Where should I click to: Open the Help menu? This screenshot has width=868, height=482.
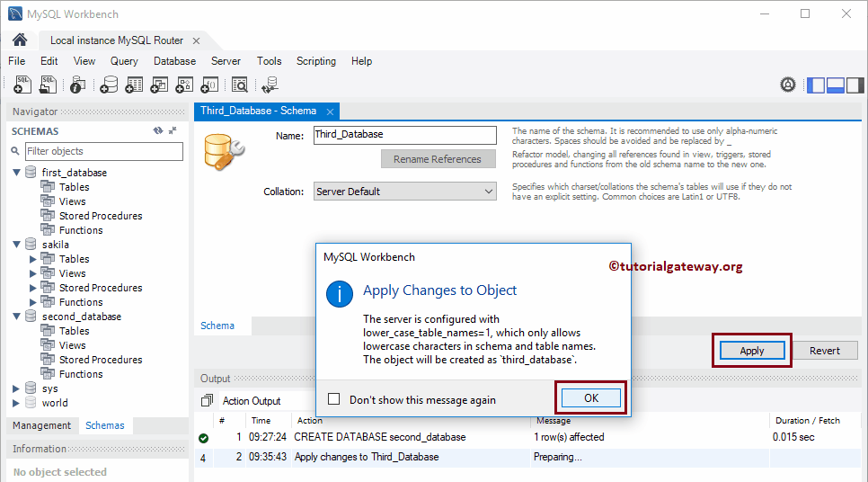(x=361, y=61)
